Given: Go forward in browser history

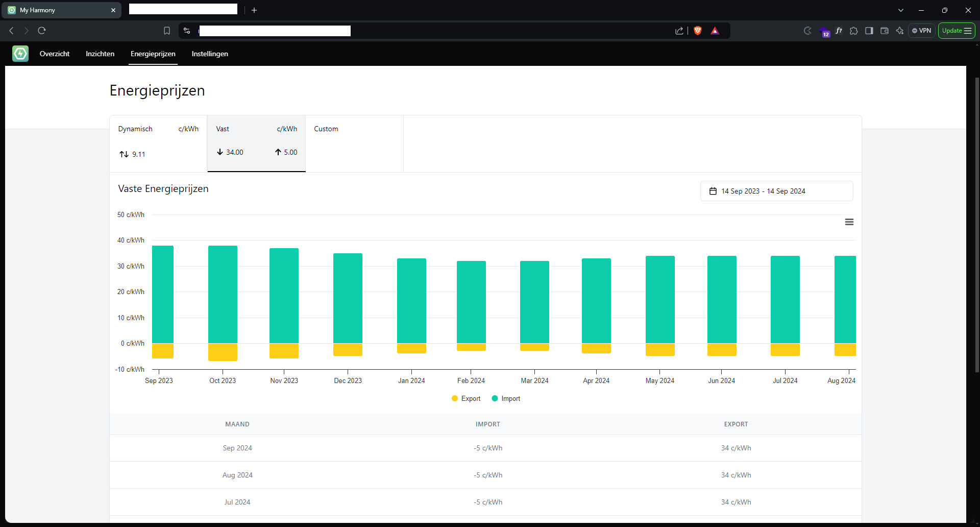Looking at the screenshot, I should (27, 31).
